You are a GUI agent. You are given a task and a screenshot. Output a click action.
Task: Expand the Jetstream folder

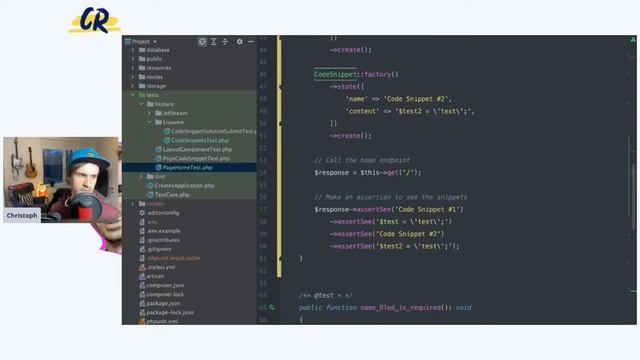(x=149, y=113)
